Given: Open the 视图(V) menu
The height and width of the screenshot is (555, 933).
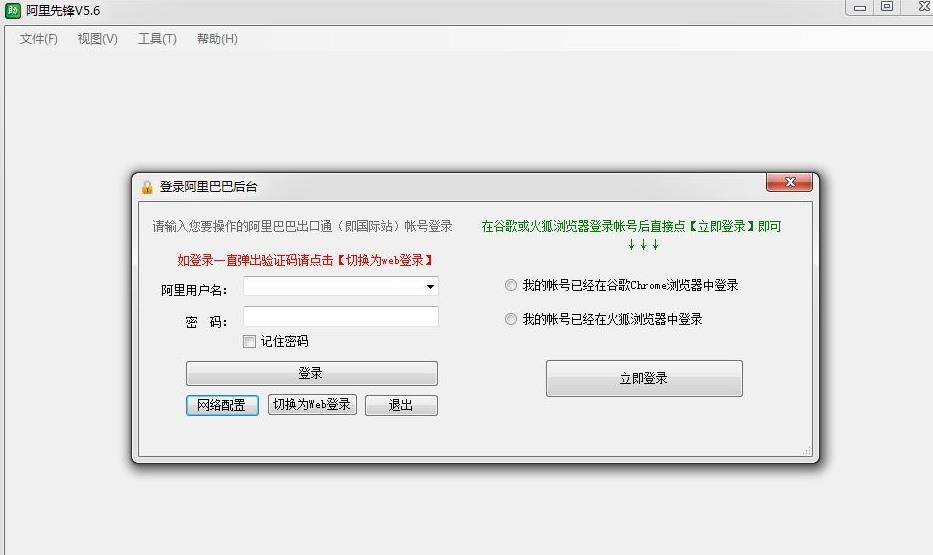Looking at the screenshot, I should pos(97,39).
